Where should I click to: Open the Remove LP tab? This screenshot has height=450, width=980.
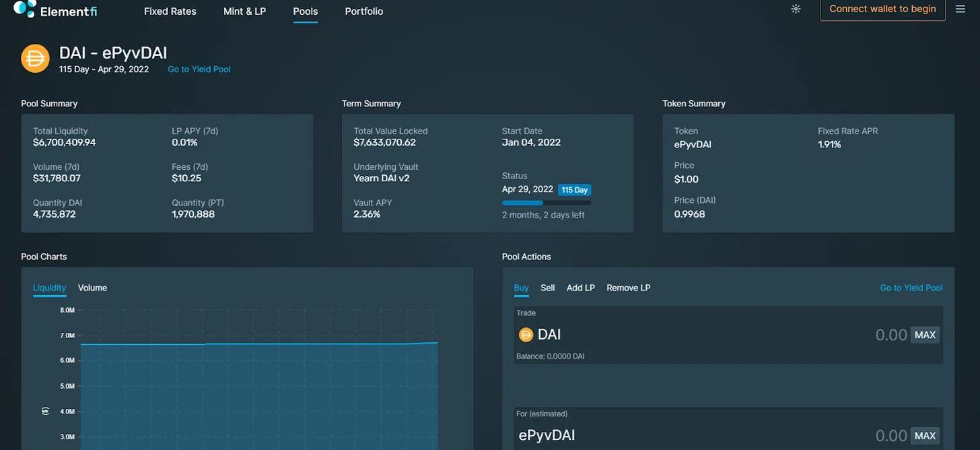(x=628, y=288)
